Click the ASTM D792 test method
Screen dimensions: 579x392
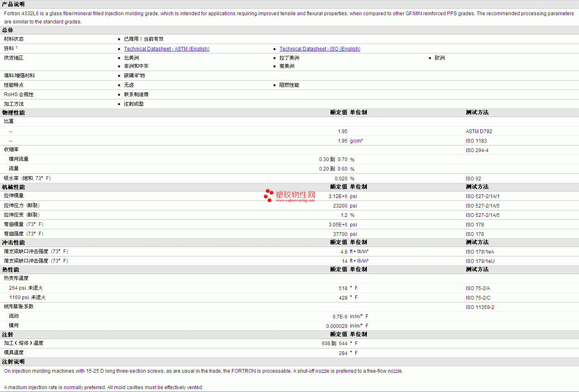pyautogui.click(x=479, y=131)
